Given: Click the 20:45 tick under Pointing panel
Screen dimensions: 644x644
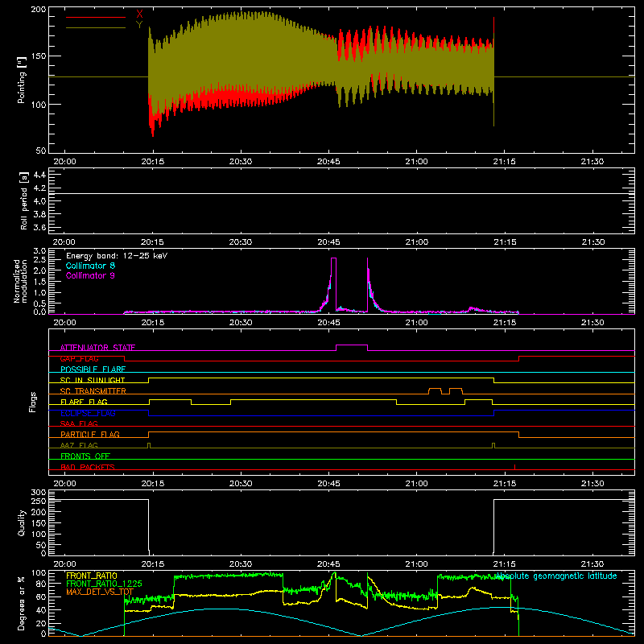Looking at the screenshot, I should tap(328, 162).
